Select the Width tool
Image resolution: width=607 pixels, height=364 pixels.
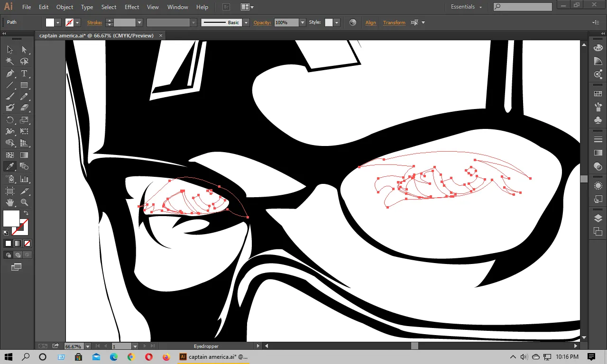[x=10, y=131]
